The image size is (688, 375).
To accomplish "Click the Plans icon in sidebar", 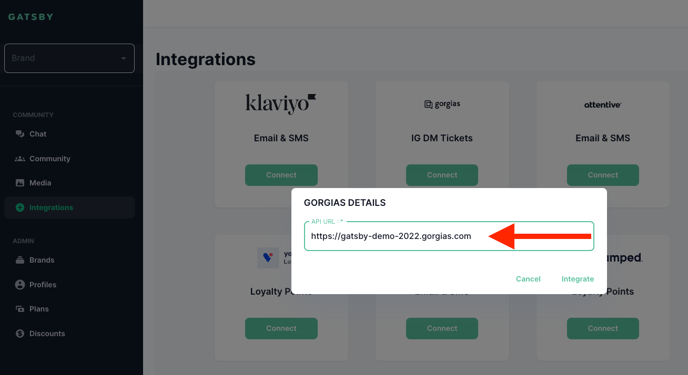I will point(20,309).
